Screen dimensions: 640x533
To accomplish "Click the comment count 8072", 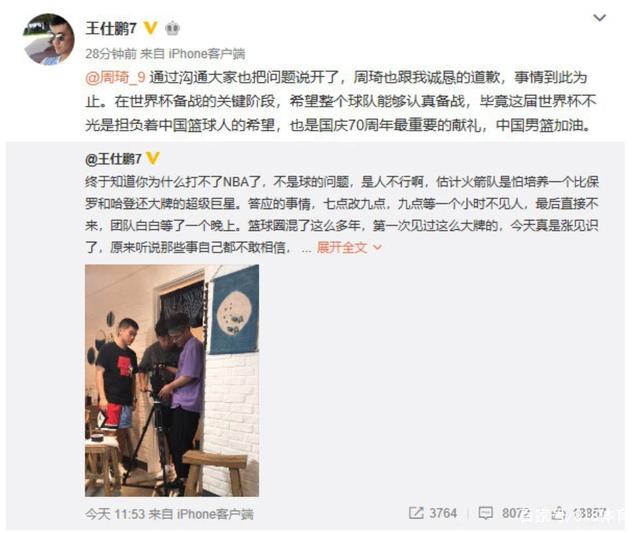I will (516, 513).
